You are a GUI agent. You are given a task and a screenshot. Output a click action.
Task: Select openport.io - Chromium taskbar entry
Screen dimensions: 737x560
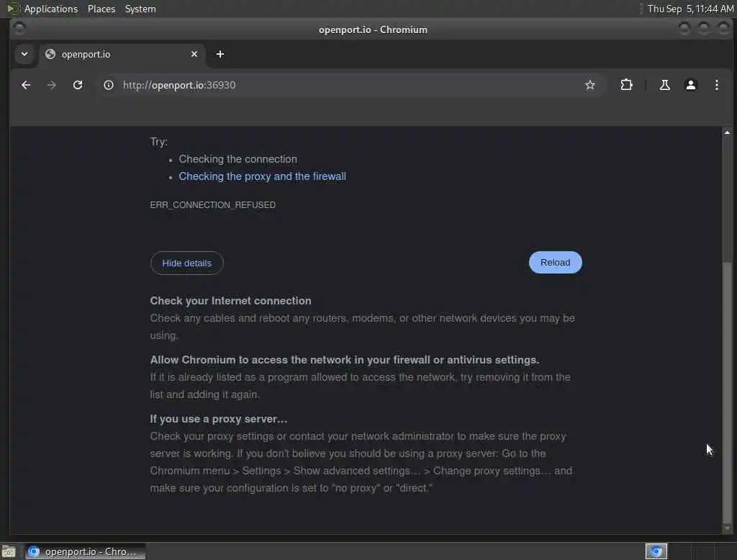[x=86, y=551]
